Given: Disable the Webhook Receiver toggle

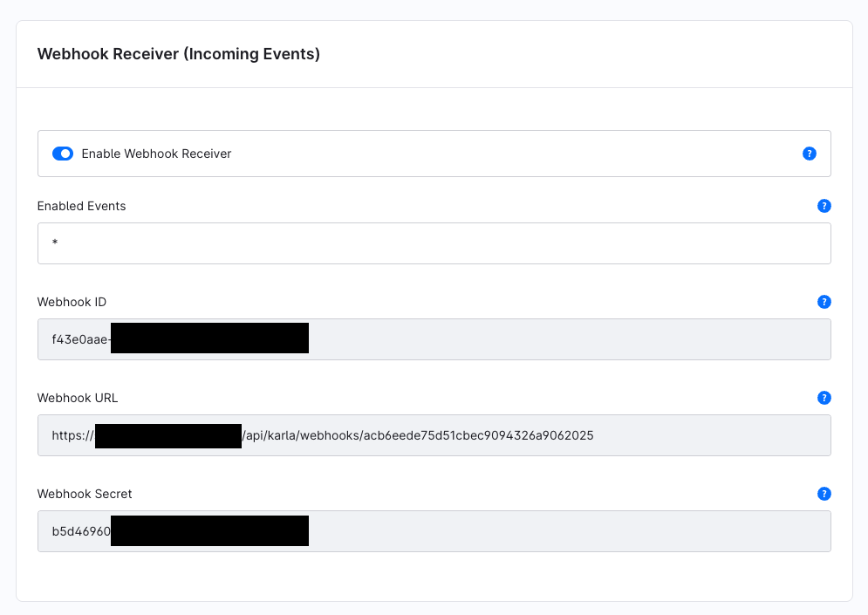Looking at the screenshot, I should tap(62, 153).
